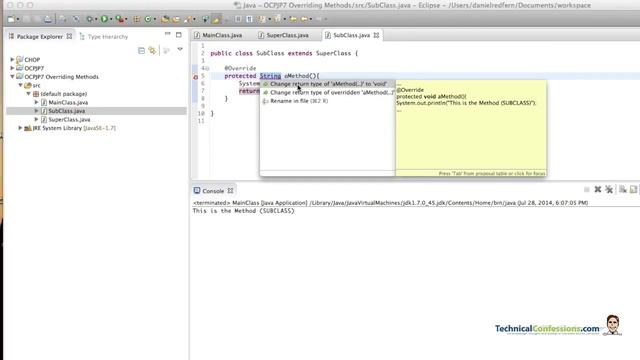Collapse the src folder

20,85
